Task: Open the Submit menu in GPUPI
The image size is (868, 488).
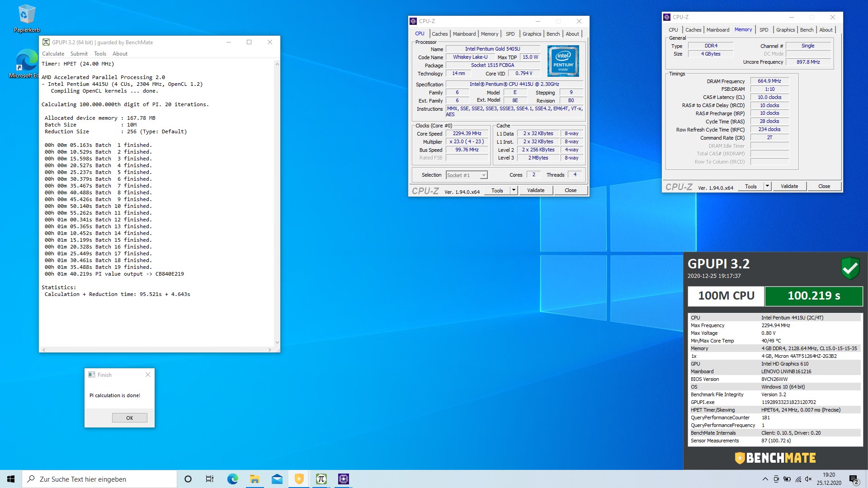Action: tap(79, 53)
